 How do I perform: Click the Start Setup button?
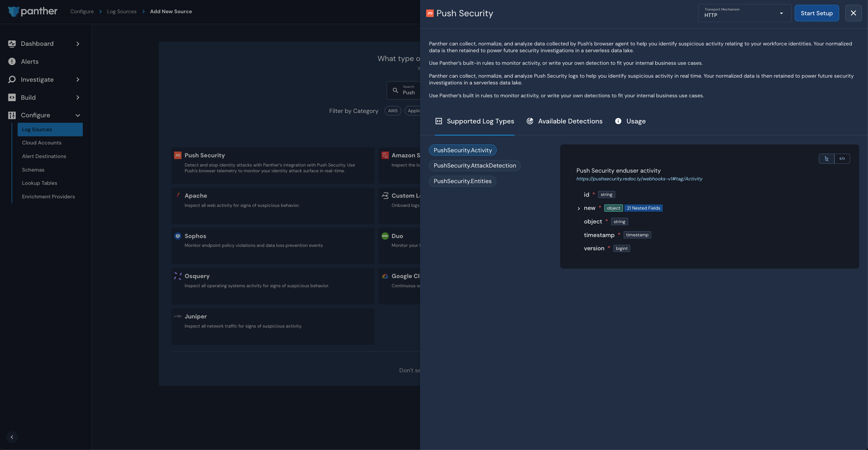[817, 13]
